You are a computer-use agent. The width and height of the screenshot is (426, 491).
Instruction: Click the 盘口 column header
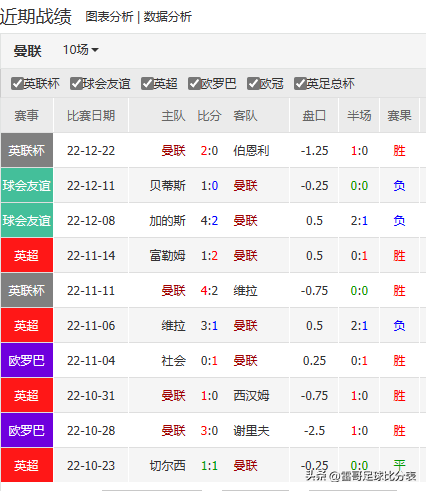[x=314, y=116]
